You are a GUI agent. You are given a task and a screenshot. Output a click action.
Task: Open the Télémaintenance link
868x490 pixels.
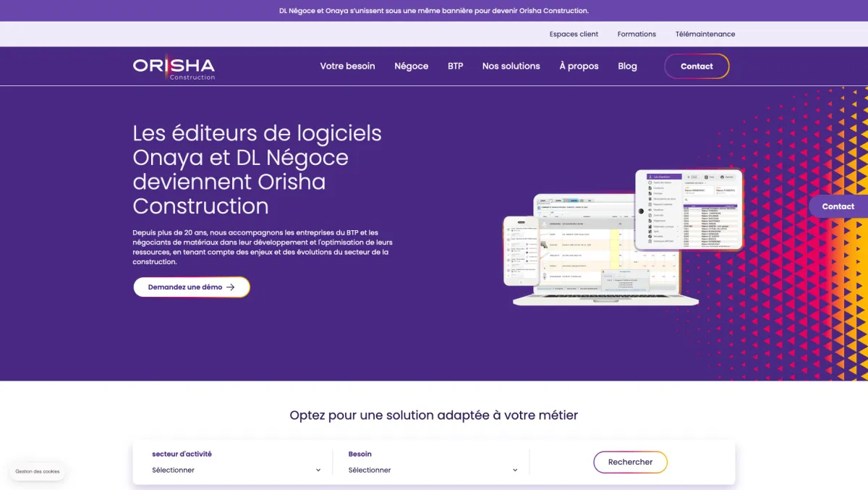(705, 34)
